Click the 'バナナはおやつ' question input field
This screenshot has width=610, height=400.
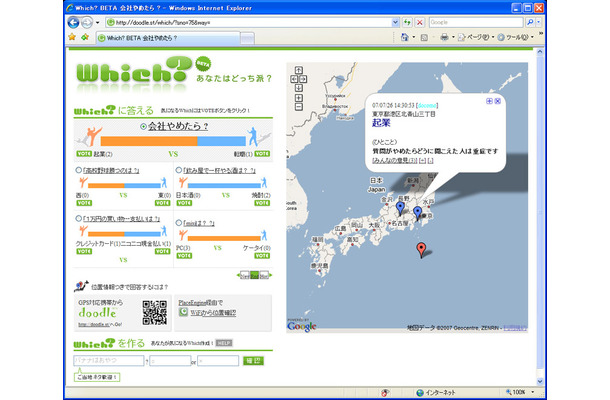(109, 361)
